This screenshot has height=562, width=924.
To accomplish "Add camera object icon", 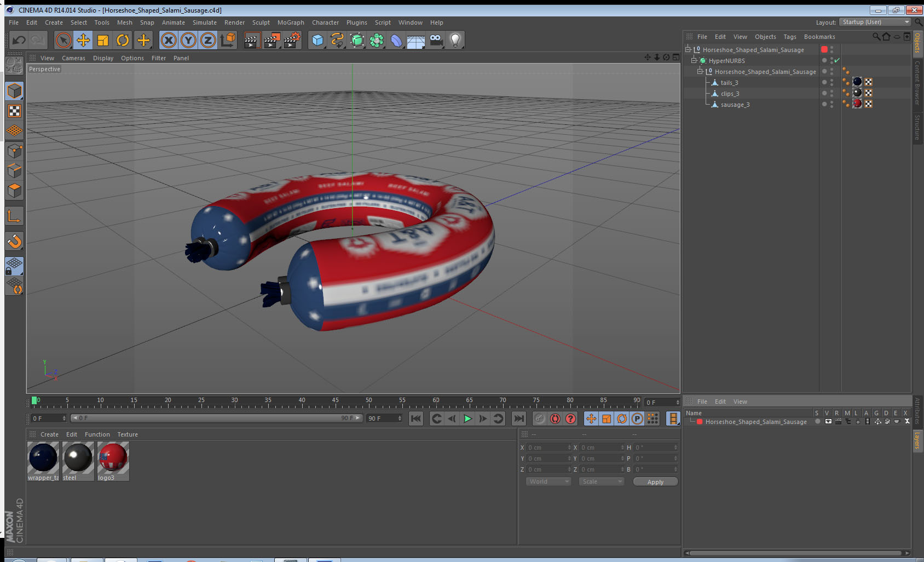I will 436,40.
